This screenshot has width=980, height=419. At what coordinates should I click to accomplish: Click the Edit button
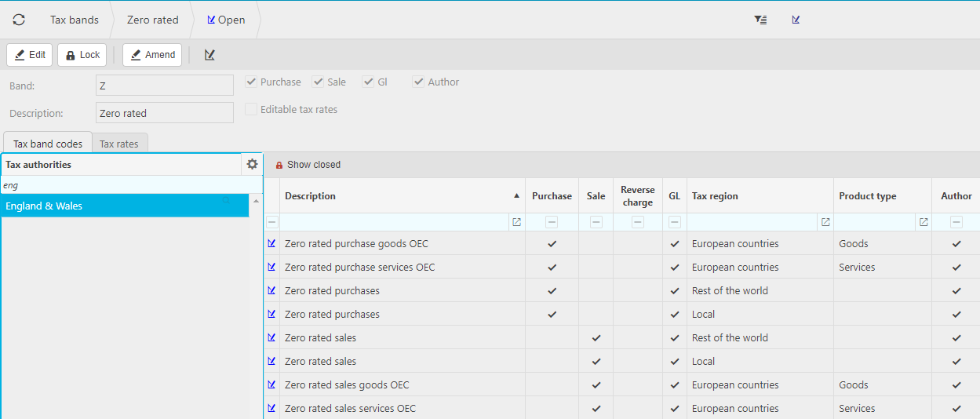pos(30,55)
